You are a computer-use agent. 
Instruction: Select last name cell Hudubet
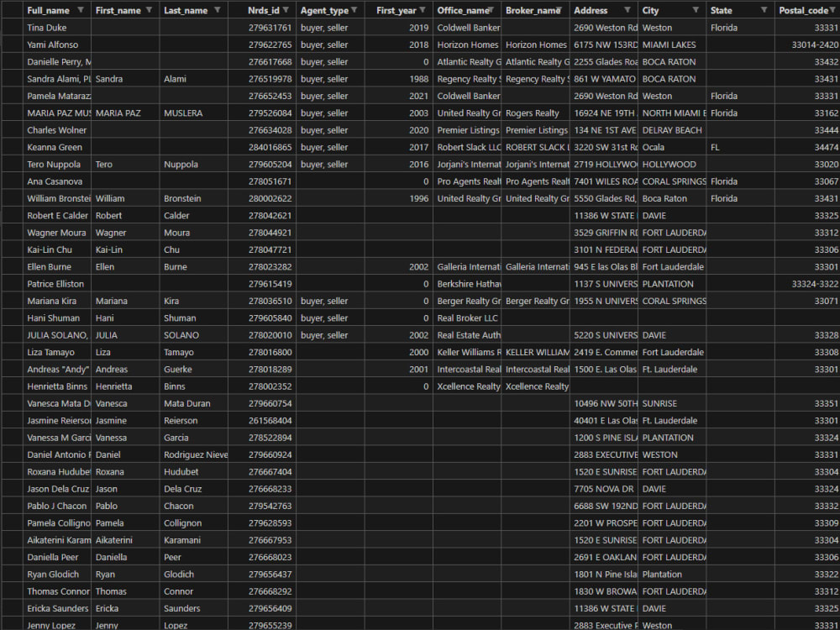tap(193, 472)
